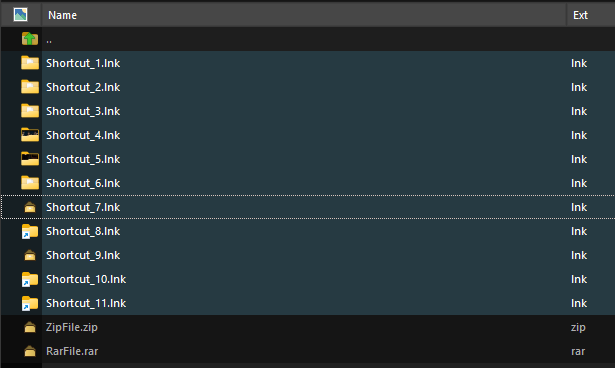Click the shortcut-arrow folder icon of Shortcut_10.lnk
The height and width of the screenshot is (368, 615).
click(30, 279)
